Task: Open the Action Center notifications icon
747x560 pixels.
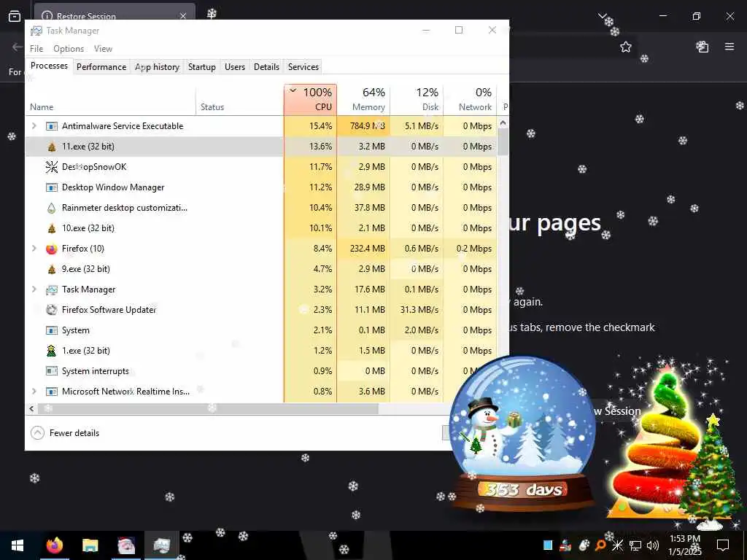Action: 723,545
